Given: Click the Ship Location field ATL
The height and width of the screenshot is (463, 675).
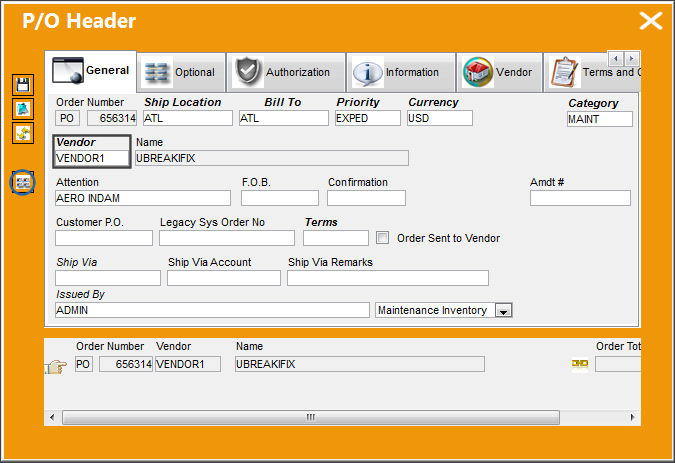Looking at the screenshot, I should [x=188, y=118].
